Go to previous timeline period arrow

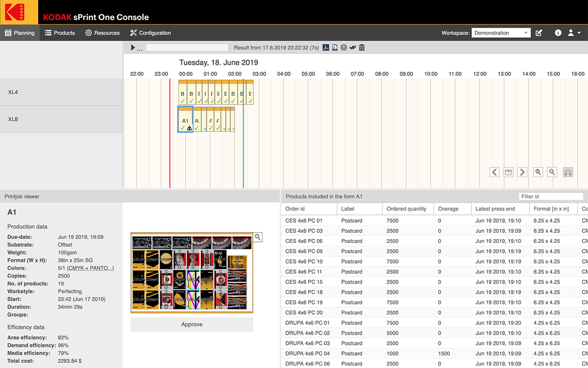click(494, 172)
